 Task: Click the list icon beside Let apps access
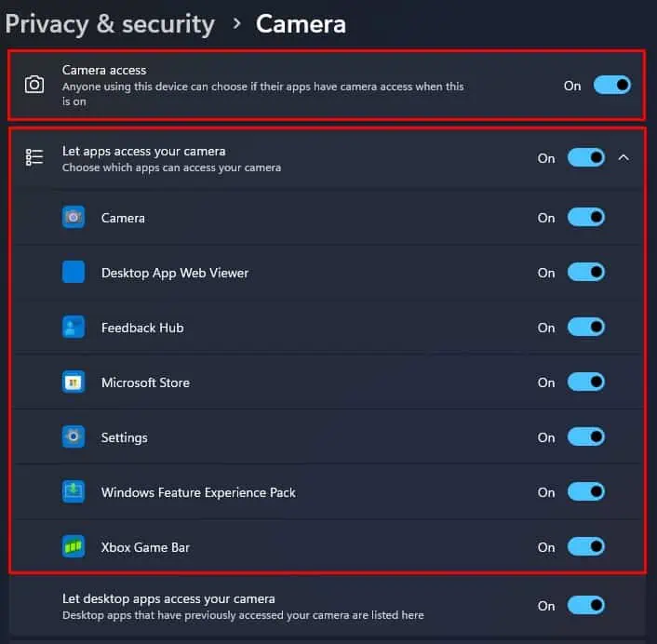pos(34,157)
